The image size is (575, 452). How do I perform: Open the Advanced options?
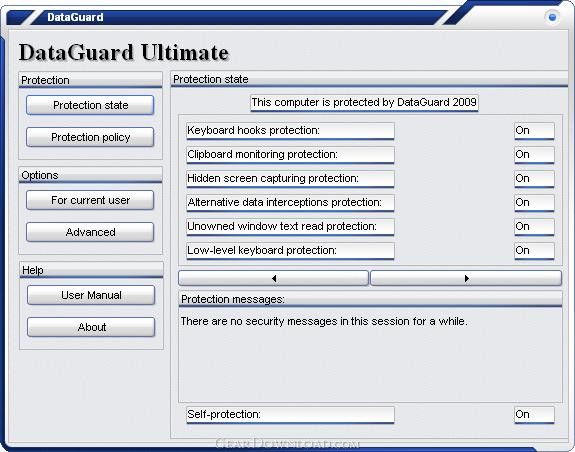90,232
